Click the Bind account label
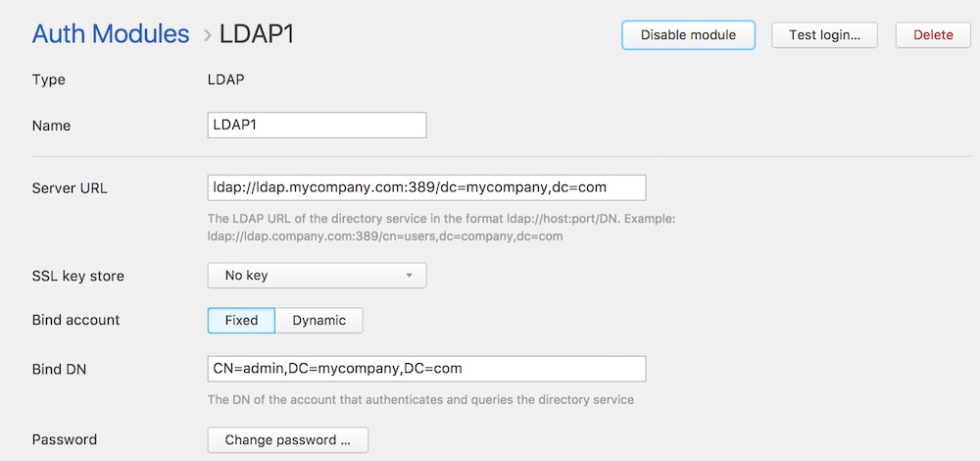The height and width of the screenshot is (461, 980). [75, 321]
